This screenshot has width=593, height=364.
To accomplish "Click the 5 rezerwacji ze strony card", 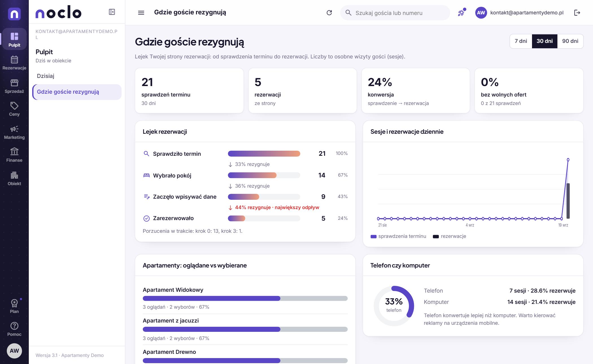I will pos(302,91).
